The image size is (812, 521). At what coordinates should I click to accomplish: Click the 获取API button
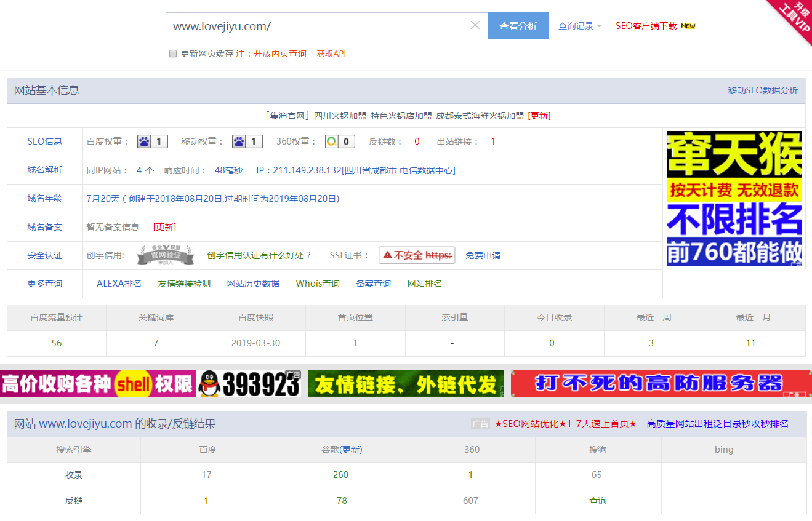(332, 54)
